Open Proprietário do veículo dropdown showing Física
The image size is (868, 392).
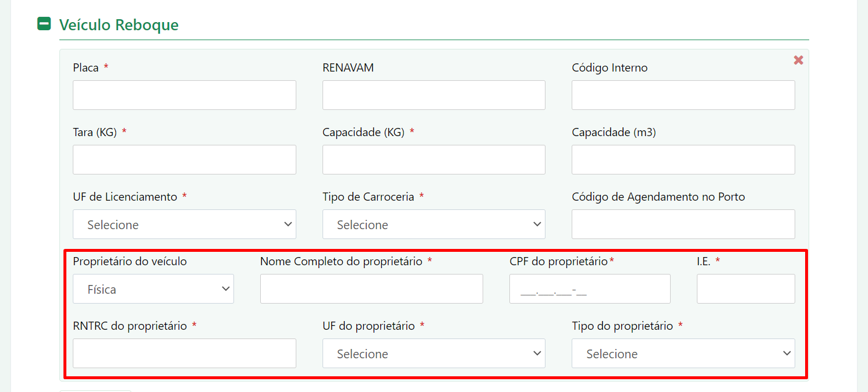click(153, 288)
